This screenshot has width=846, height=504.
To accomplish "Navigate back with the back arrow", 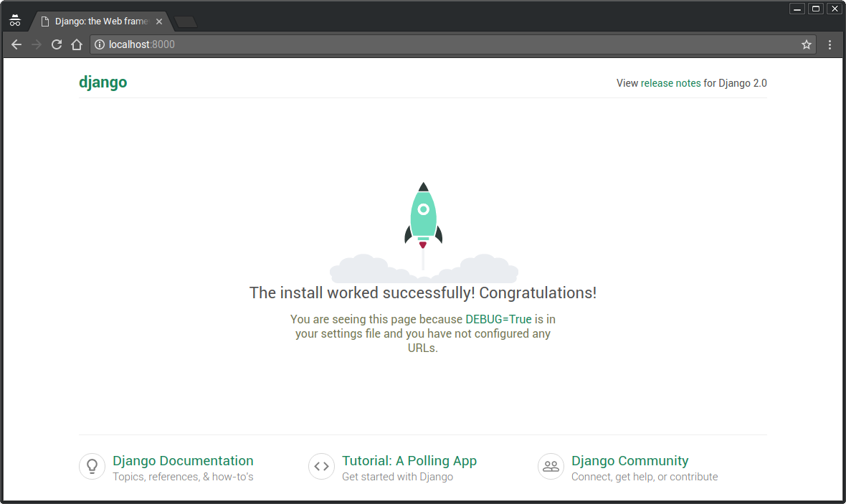I will (x=16, y=44).
